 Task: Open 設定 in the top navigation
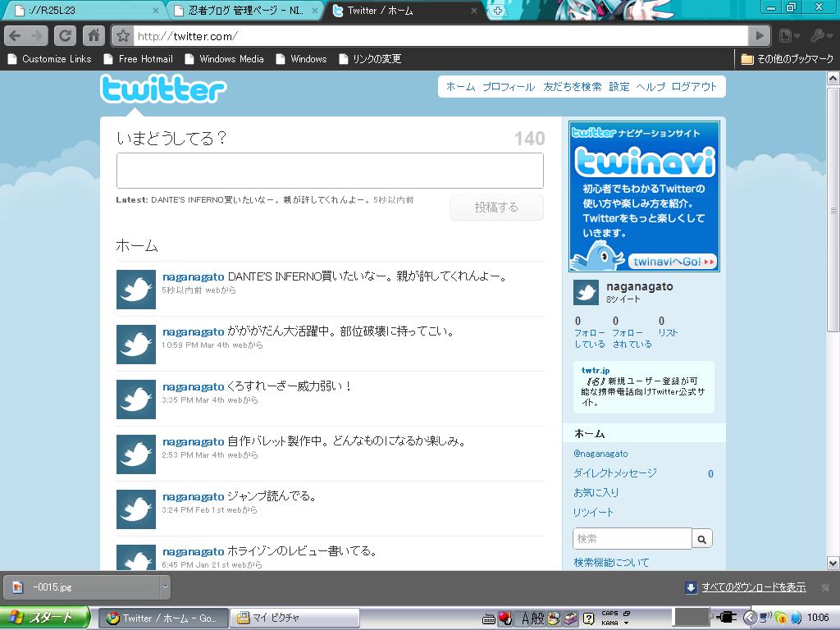click(619, 87)
